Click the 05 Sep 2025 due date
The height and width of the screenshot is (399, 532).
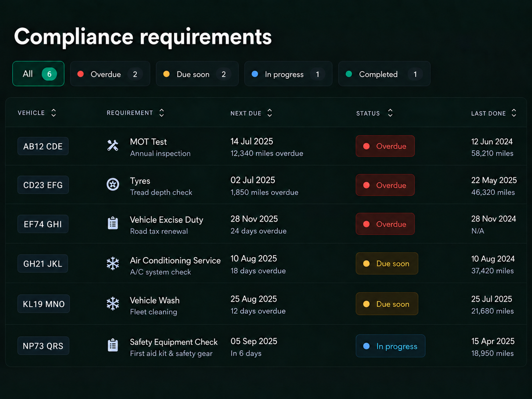(x=254, y=341)
